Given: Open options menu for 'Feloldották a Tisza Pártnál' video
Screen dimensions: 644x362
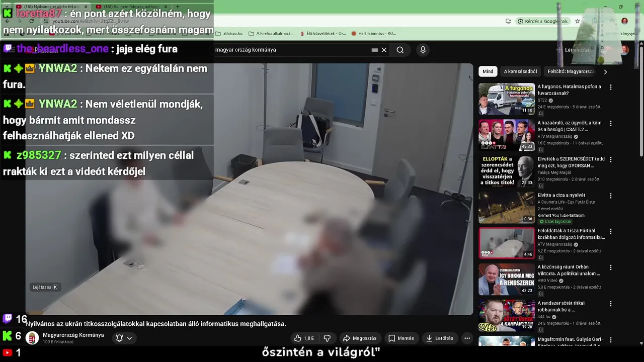Looking at the screenshot, I should pos(611,231).
